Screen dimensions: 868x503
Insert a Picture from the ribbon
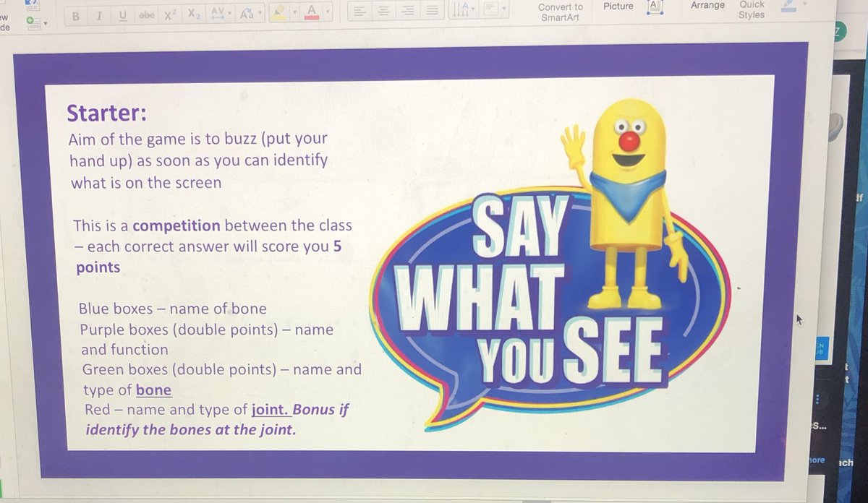pyautogui.click(x=618, y=6)
